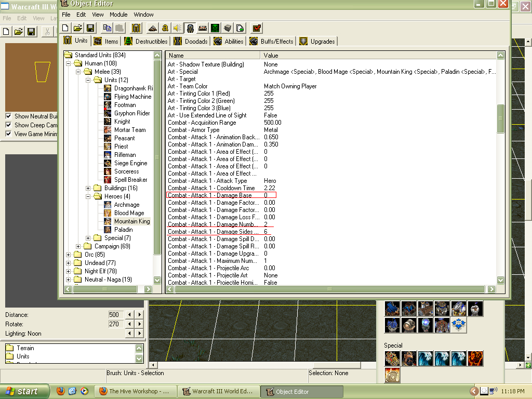Click the Trigger Editor 'a' icon

pos(165,28)
